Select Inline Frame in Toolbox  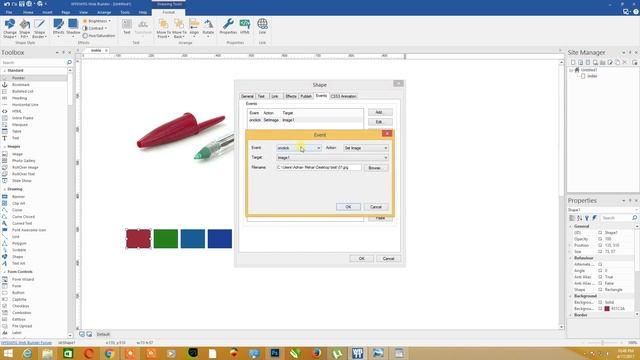(x=22, y=118)
